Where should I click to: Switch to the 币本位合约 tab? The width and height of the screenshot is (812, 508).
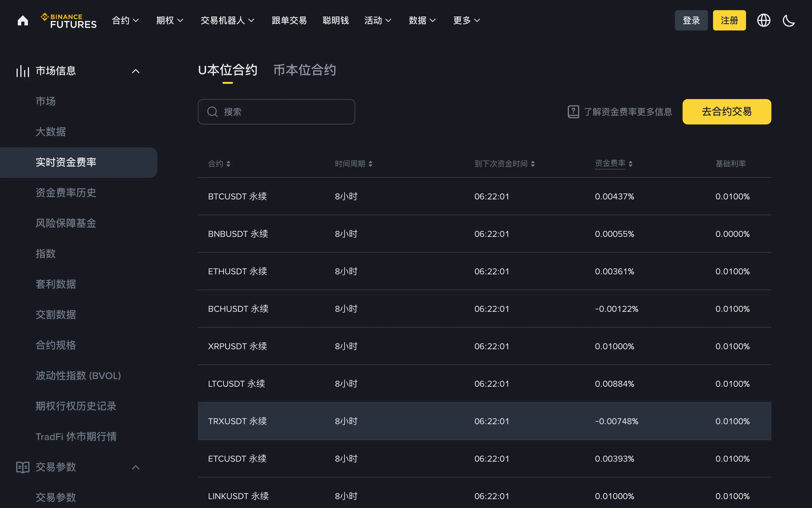[305, 70]
